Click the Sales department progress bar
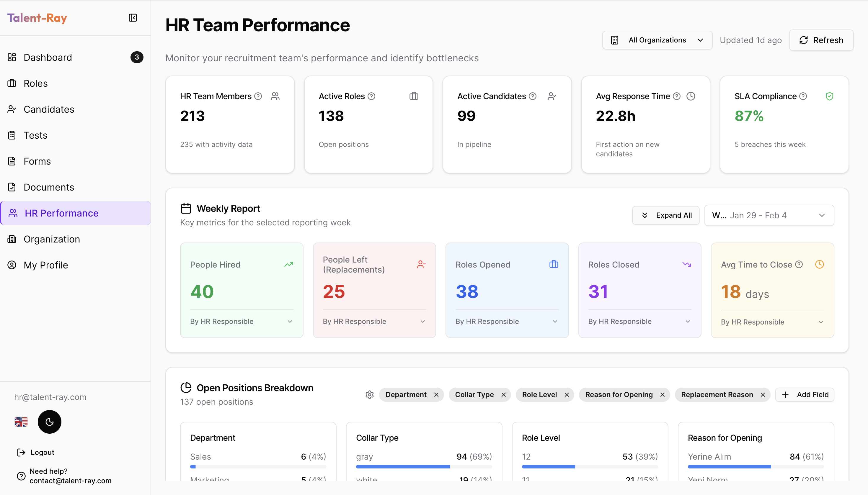868x495 pixels. [258, 466]
